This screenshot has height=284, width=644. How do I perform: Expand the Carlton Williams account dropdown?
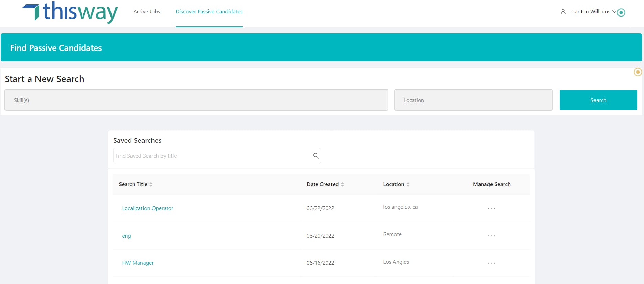(614, 12)
